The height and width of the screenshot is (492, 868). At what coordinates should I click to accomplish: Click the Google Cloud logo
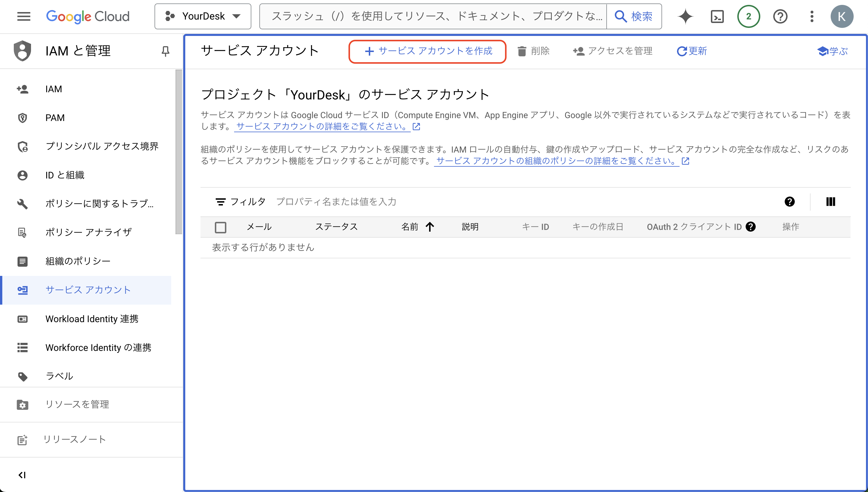[x=88, y=16]
